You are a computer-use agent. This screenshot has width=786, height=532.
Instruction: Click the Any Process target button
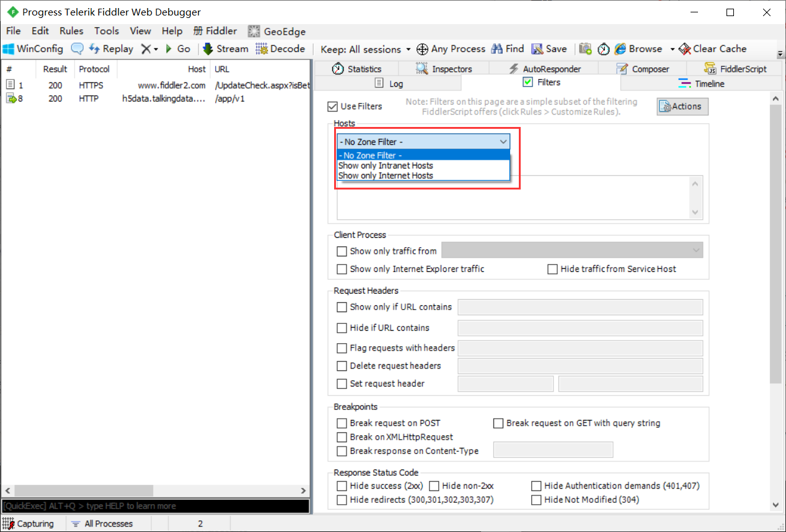(x=451, y=49)
